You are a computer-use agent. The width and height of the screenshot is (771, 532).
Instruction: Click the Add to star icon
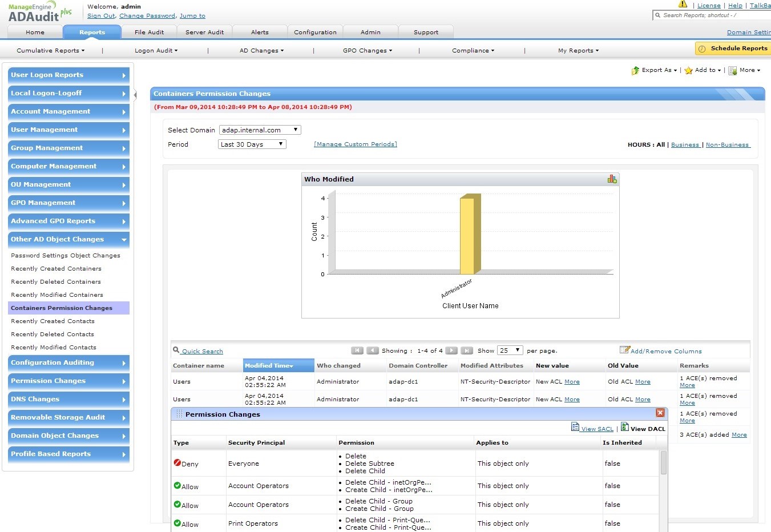tap(688, 70)
